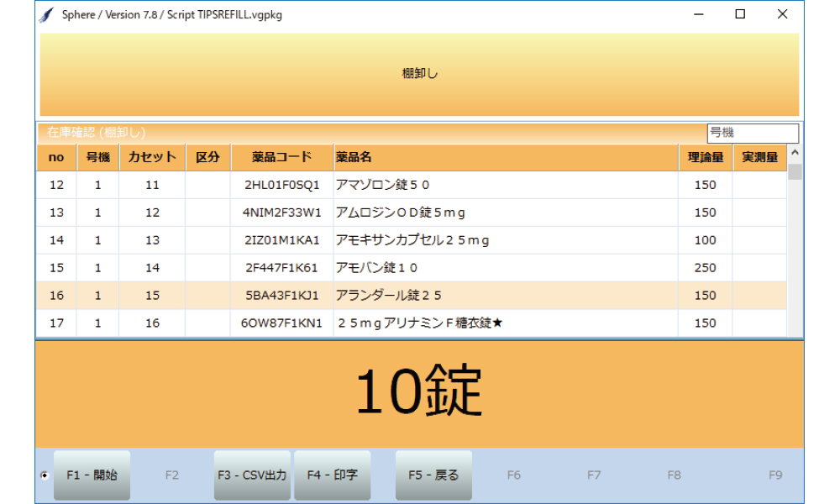The height and width of the screenshot is (504, 840).
Task: Click the no cell 12
Action: coord(56,186)
